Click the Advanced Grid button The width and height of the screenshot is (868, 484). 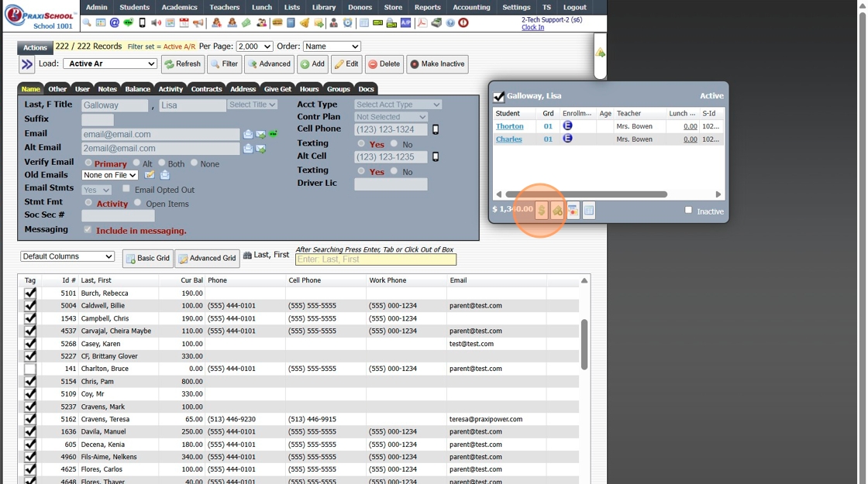(x=207, y=259)
